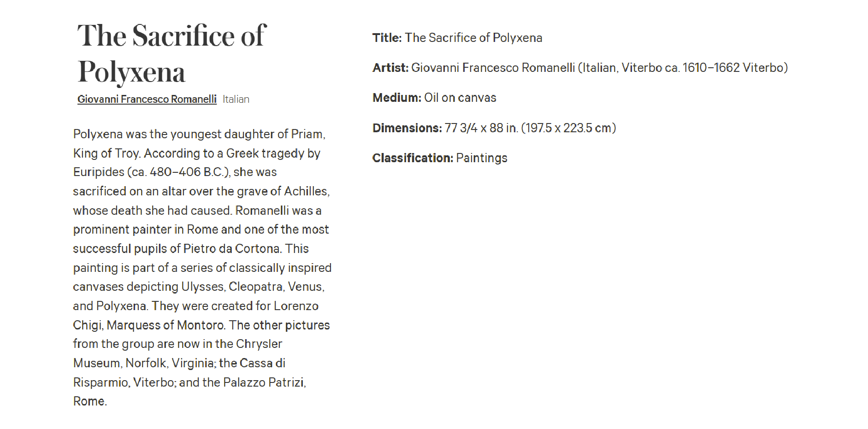Click the 197.5 x 223.5 cm measurement
Image resolution: width=868 pixels, height=429 pixels.
coord(568,128)
